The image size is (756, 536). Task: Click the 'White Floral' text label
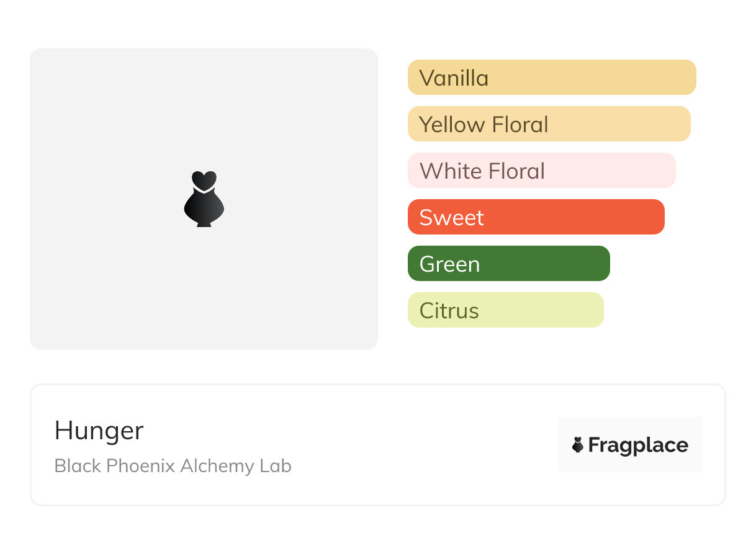482,171
